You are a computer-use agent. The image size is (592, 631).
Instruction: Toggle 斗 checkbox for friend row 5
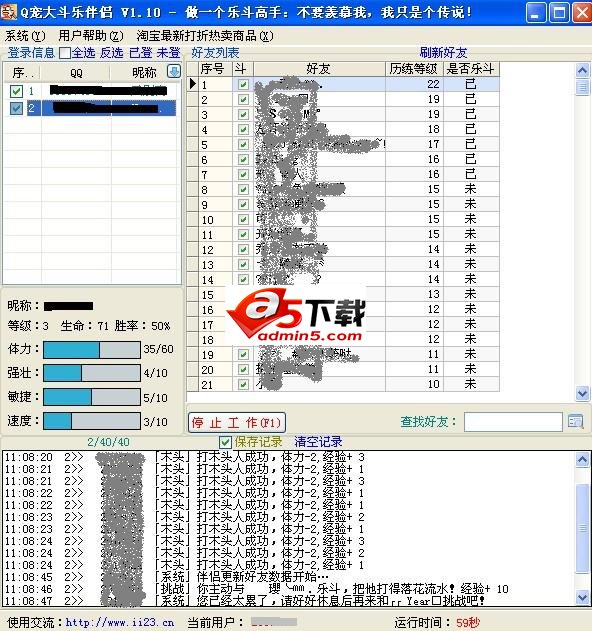[x=243, y=144]
